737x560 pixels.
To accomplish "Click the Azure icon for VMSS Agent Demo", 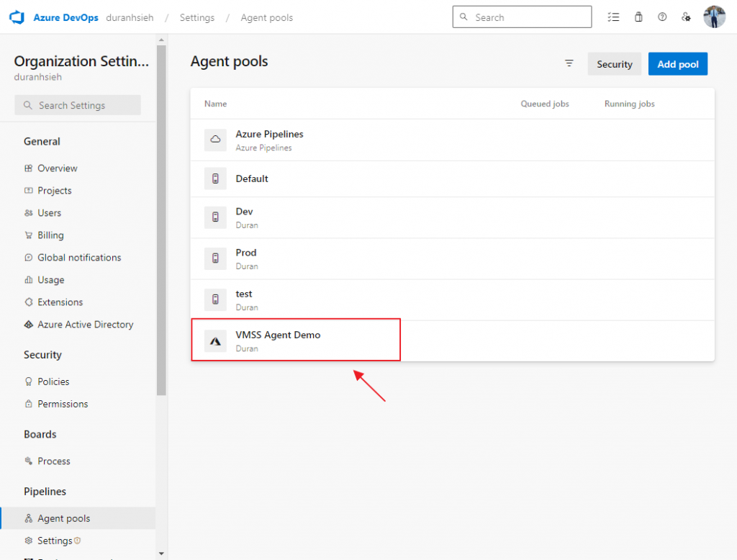I will (x=215, y=341).
